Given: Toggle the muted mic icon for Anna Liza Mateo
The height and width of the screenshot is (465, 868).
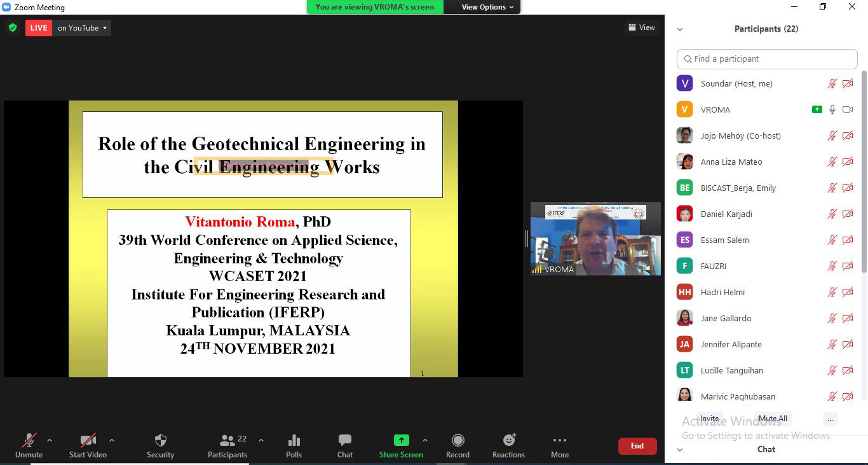Looking at the screenshot, I should 832,162.
